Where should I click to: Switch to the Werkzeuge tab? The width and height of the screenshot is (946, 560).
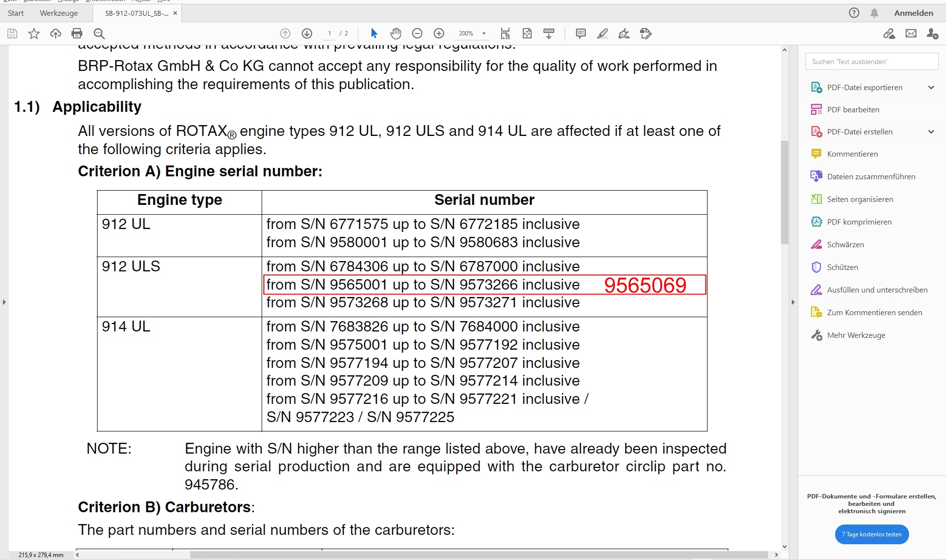click(59, 13)
